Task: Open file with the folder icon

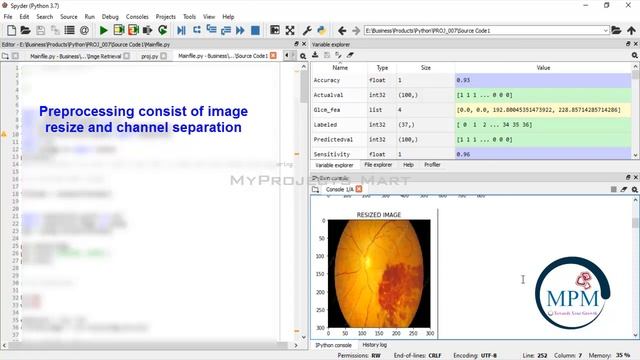Action: coord(25,30)
